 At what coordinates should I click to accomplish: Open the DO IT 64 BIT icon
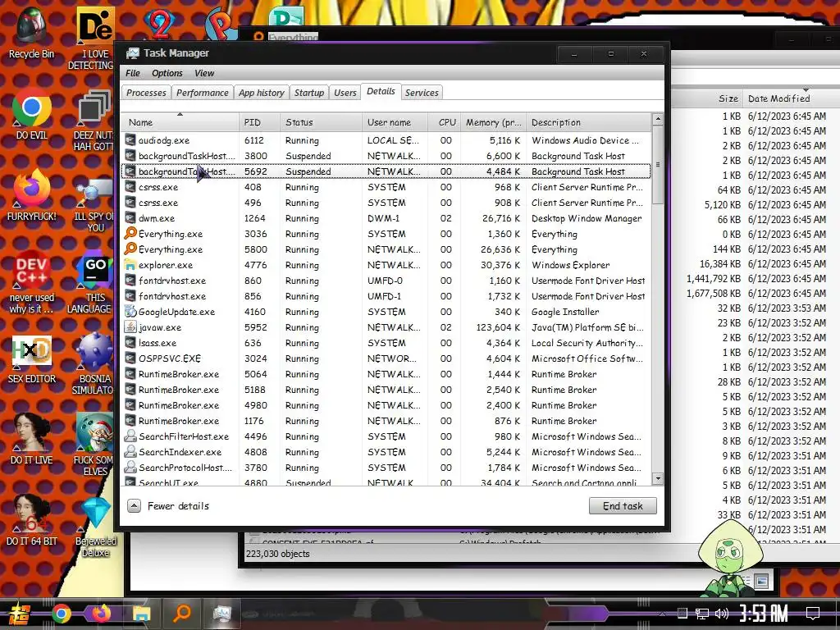click(x=31, y=519)
